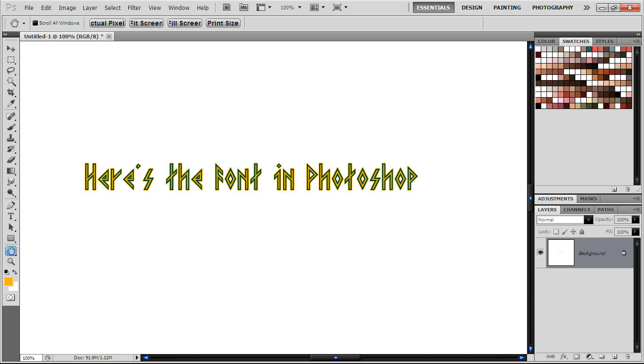The image size is (644, 364).
Task: Hide the Background layer with eye icon
Action: pyautogui.click(x=540, y=253)
